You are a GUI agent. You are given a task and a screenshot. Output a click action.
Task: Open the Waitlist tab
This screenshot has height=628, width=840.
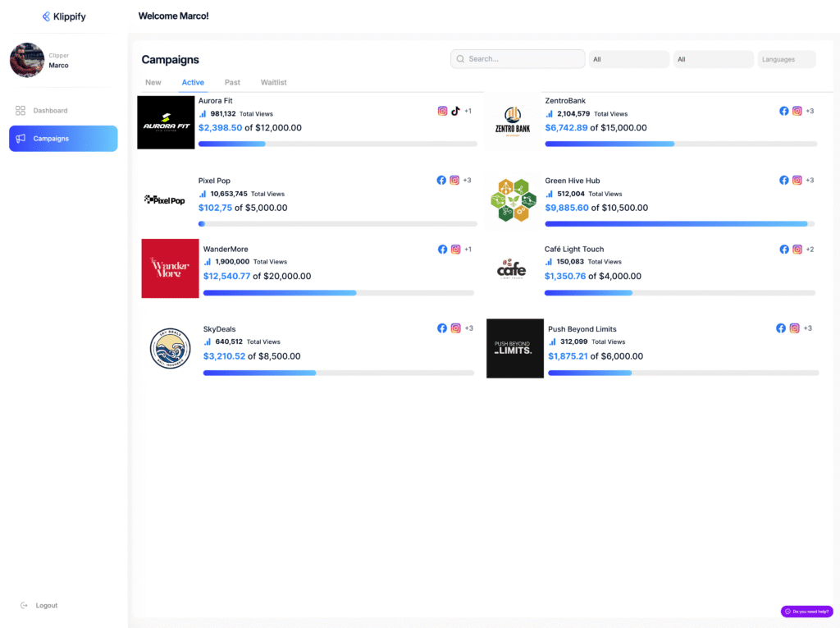[x=273, y=82]
